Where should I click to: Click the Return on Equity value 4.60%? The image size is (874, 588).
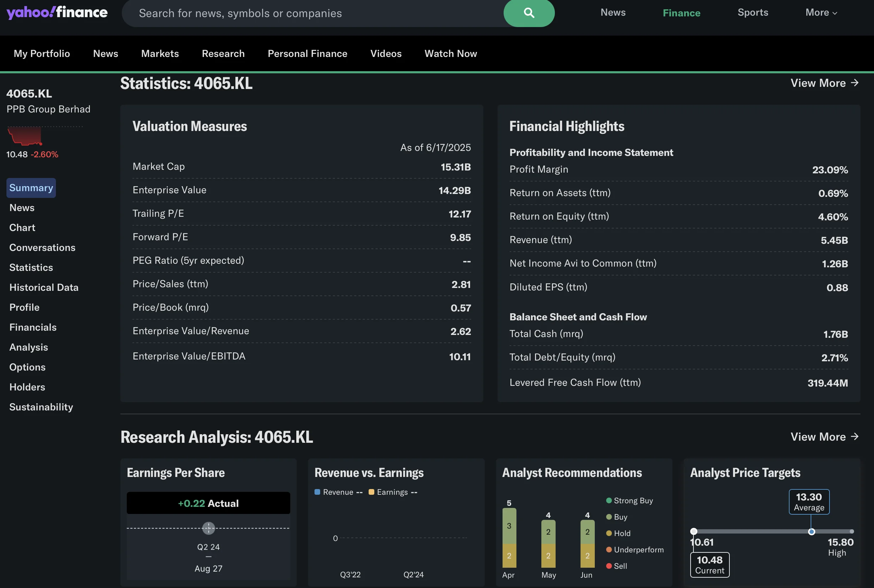click(833, 217)
